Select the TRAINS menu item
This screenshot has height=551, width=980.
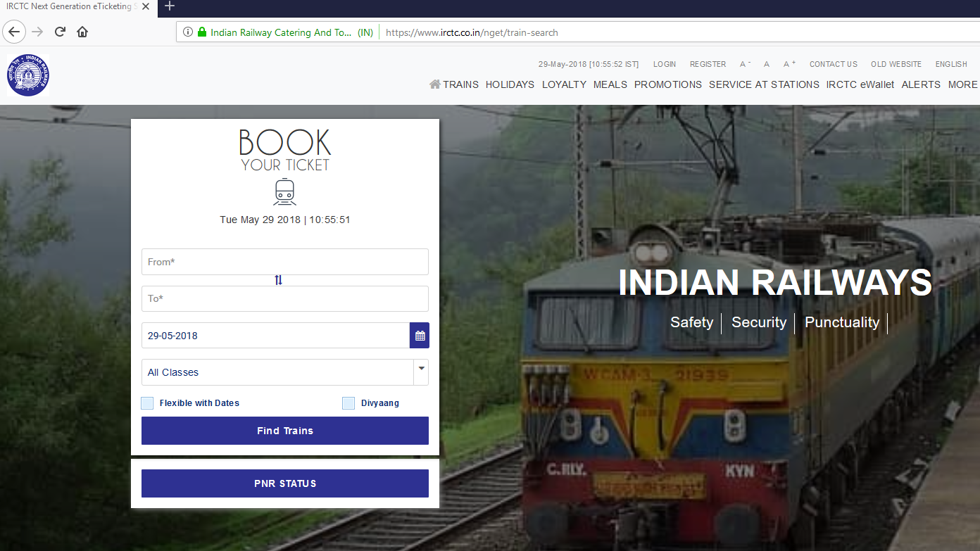click(x=454, y=84)
